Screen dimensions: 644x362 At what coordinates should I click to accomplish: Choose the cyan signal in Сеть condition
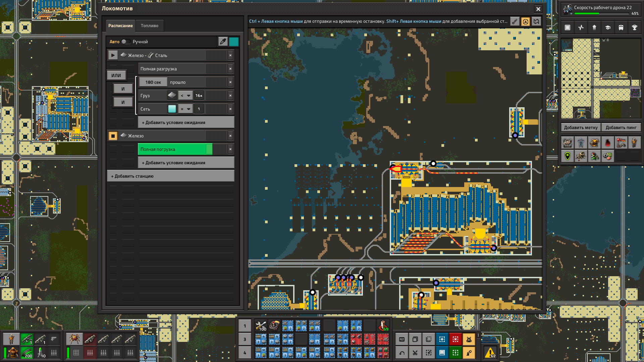[x=172, y=109]
